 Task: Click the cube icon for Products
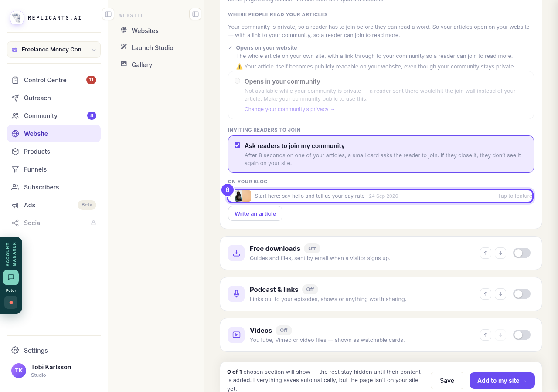(15, 152)
